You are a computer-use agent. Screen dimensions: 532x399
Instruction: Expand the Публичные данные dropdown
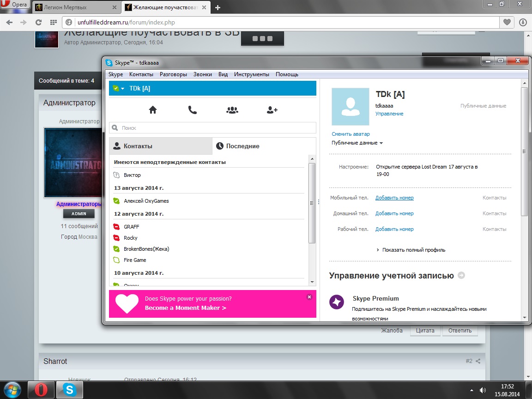click(x=357, y=143)
